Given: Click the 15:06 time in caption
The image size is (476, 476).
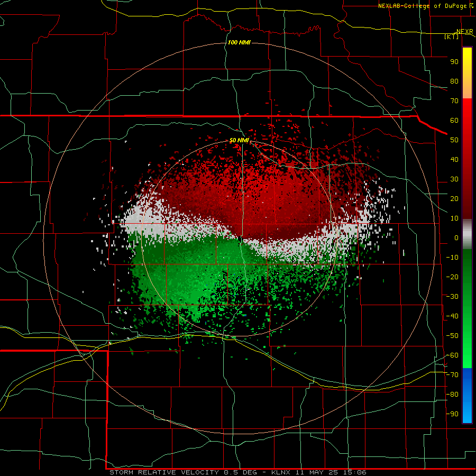Looking at the screenshot, I should click(354, 472).
